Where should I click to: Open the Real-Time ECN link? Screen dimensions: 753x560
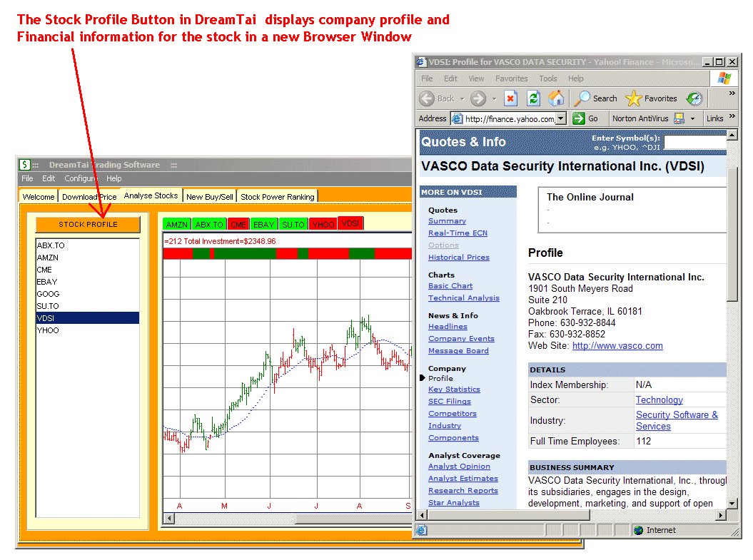click(x=458, y=233)
